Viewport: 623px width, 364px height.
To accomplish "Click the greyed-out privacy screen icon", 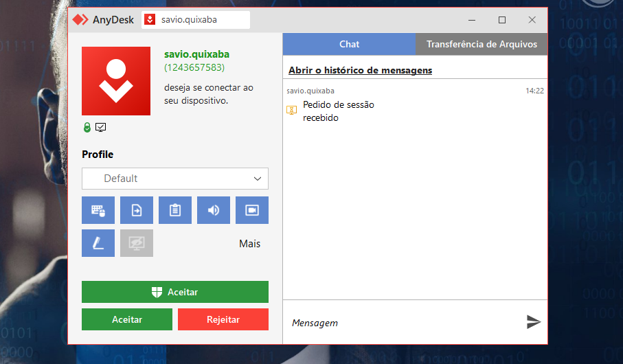I will (x=136, y=243).
